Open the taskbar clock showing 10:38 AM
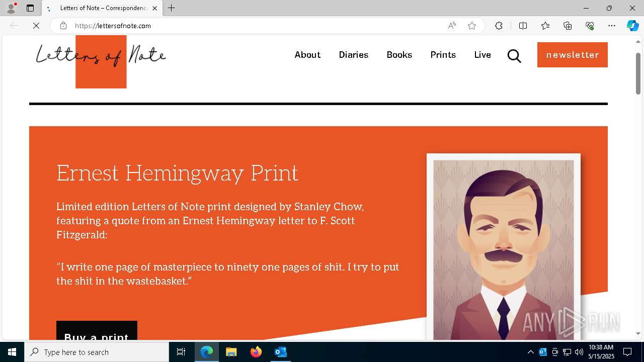 pos(601,352)
